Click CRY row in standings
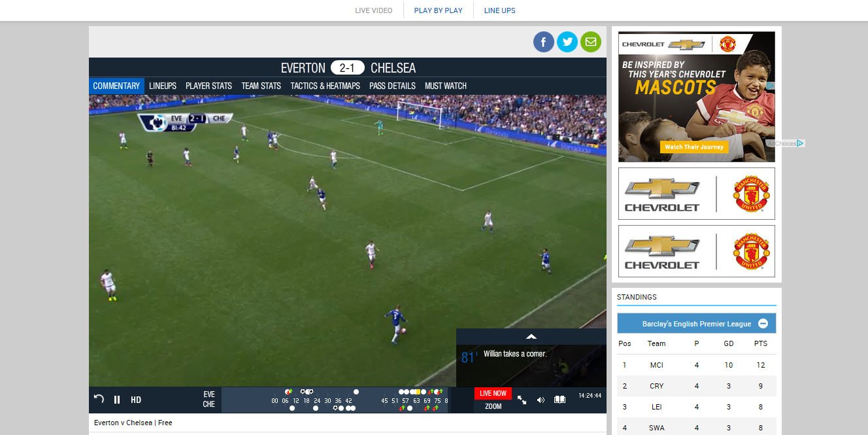This screenshot has width=868, height=435. 697,386
